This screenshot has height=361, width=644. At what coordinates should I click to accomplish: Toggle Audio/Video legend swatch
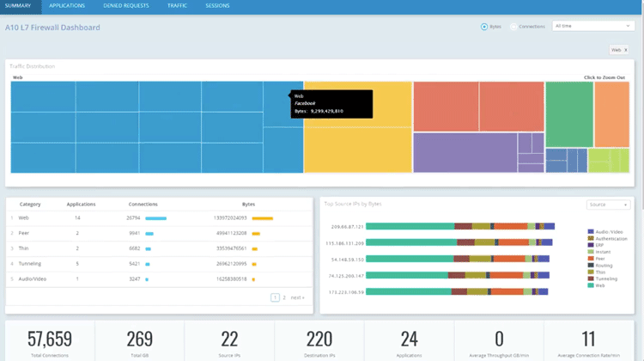[591, 232]
